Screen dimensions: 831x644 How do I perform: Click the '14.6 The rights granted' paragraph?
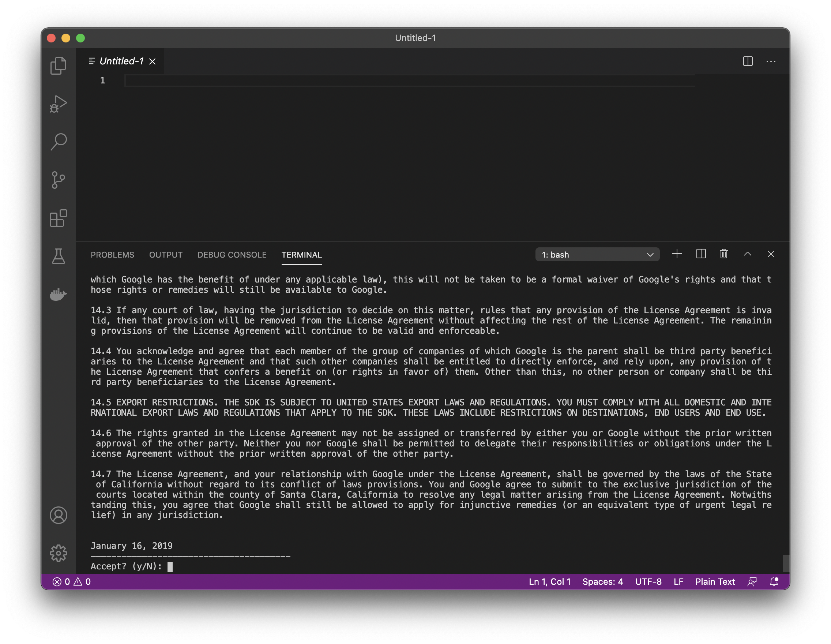point(431,443)
